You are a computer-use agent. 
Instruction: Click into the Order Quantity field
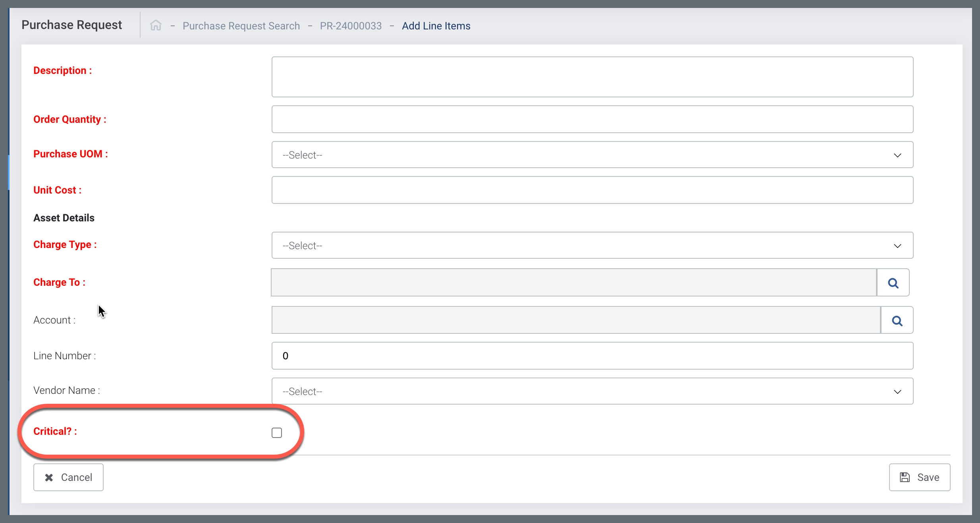click(592, 119)
